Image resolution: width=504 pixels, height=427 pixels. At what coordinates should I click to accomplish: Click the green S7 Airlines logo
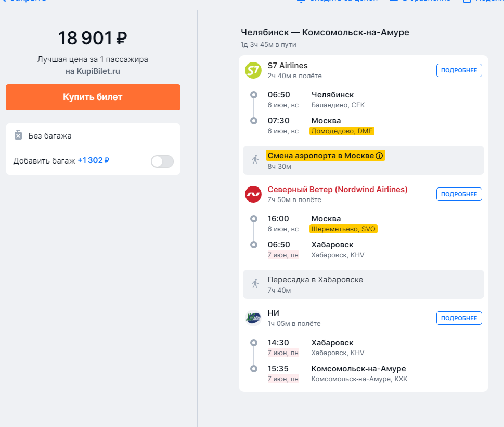click(253, 70)
